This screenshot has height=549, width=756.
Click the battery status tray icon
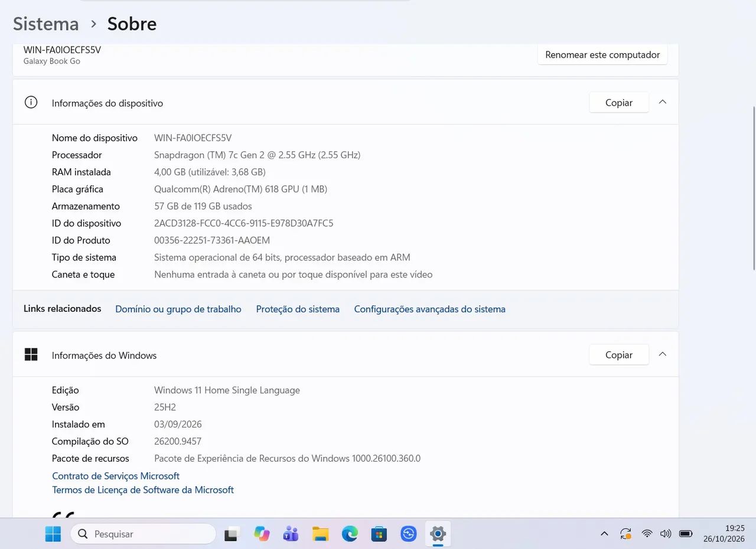tap(686, 534)
